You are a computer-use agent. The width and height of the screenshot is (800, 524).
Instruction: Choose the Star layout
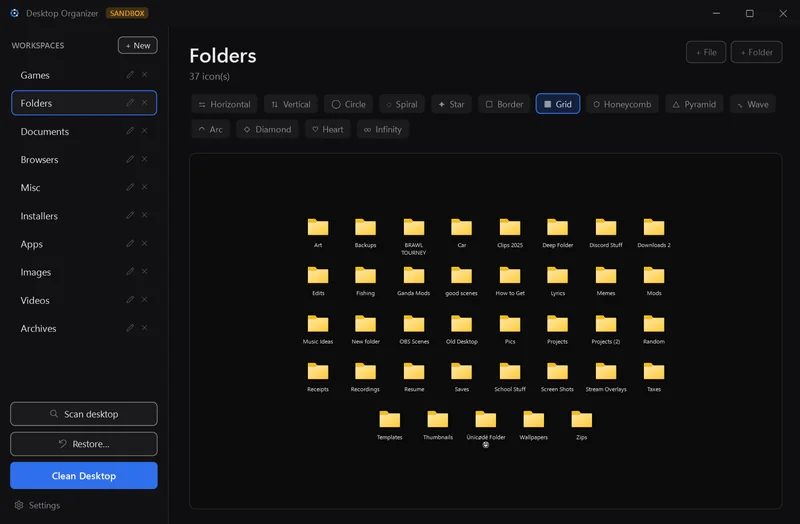[452, 104]
